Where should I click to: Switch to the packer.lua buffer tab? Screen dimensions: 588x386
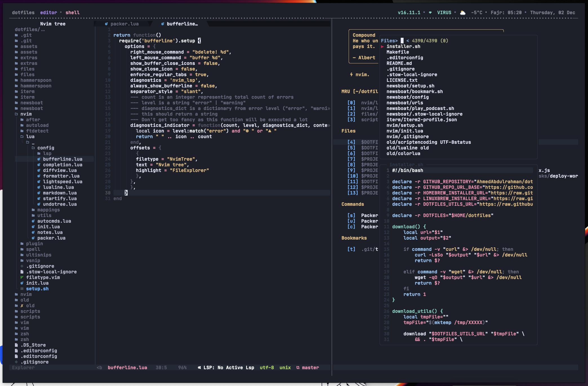click(x=124, y=24)
